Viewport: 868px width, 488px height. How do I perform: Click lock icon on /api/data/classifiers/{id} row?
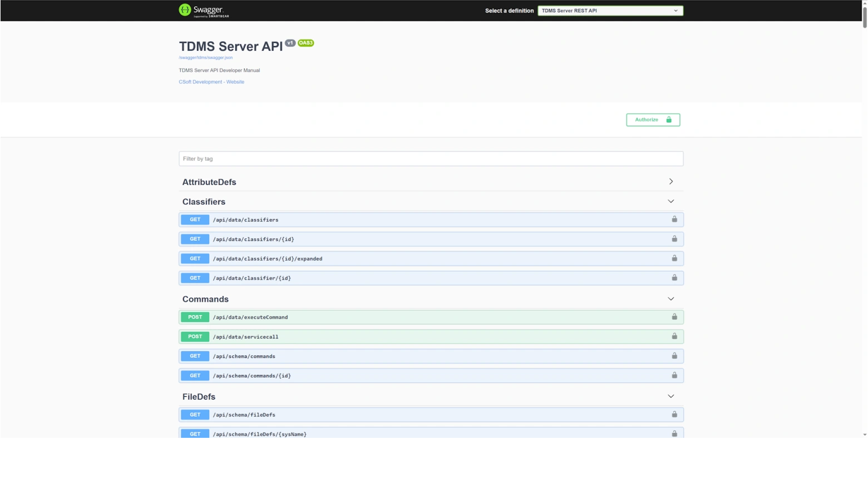coord(674,239)
